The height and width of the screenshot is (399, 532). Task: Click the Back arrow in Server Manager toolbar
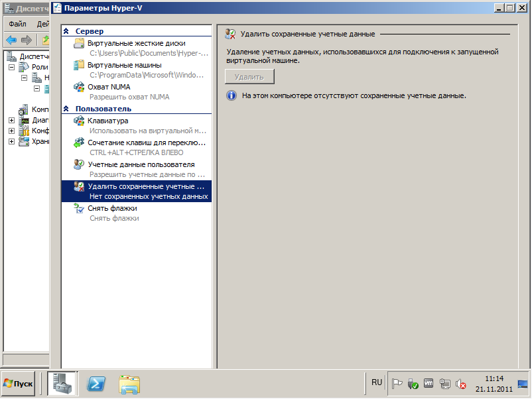click(11, 40)
